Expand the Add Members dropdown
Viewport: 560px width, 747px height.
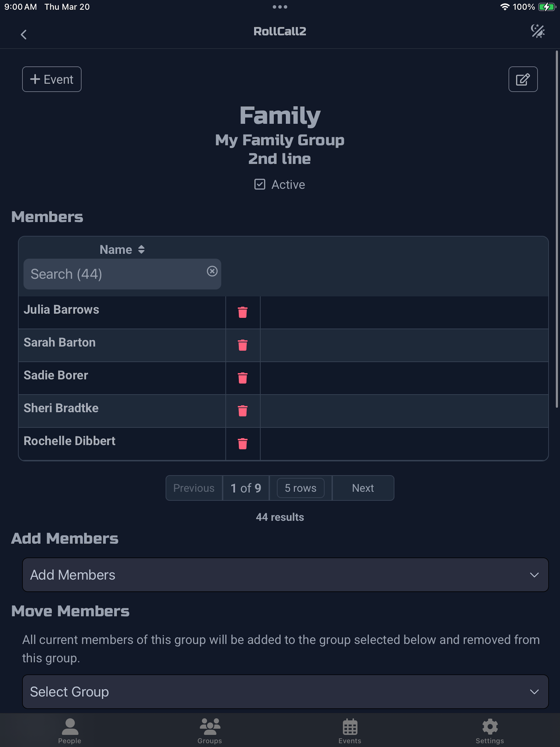(285, 574)
